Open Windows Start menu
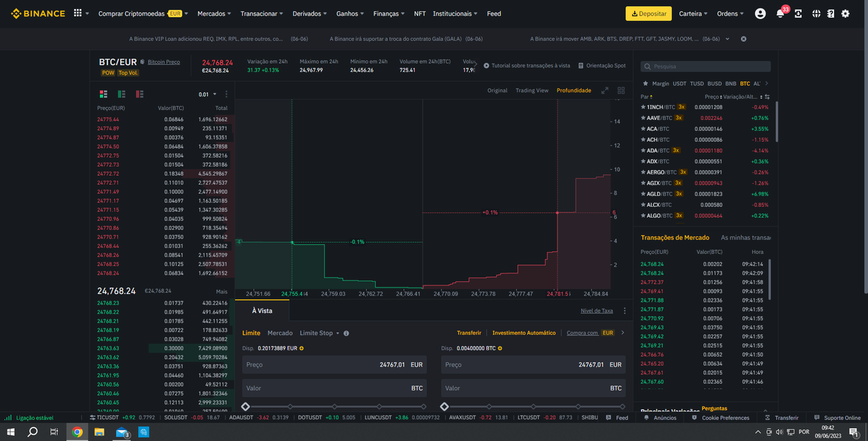This screenshot has width=868, height=441. tap(11, 432)
